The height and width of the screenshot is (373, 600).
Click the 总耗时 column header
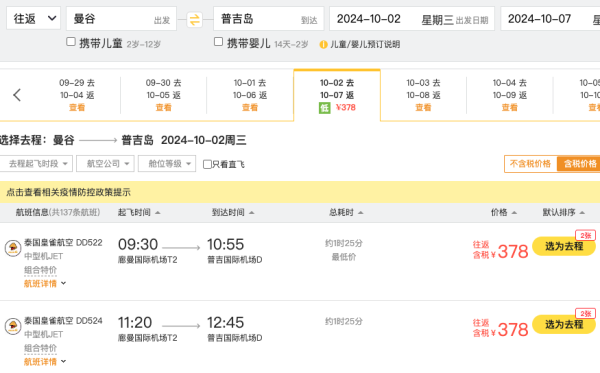pos(341,212)
